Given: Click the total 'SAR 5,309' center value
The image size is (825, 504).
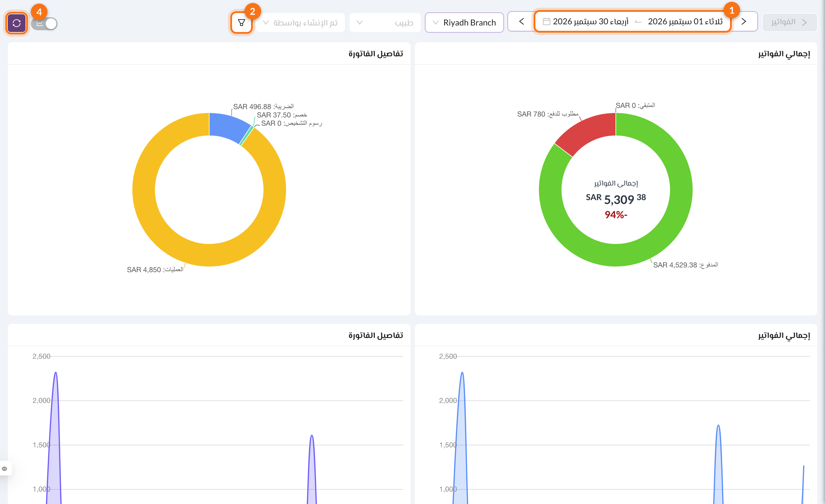Looking at the screenshot, I should [616, 199].
